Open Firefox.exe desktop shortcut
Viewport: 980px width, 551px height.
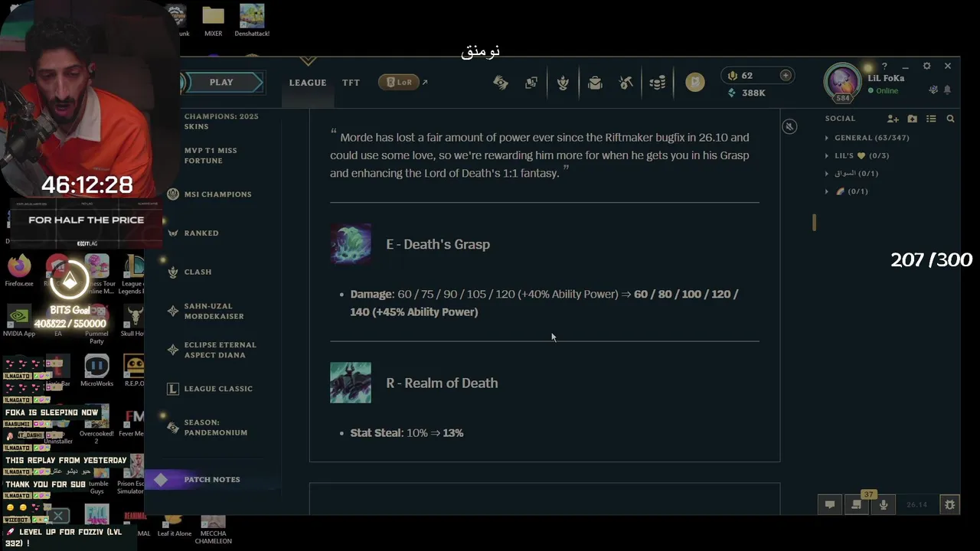point(19,270)
